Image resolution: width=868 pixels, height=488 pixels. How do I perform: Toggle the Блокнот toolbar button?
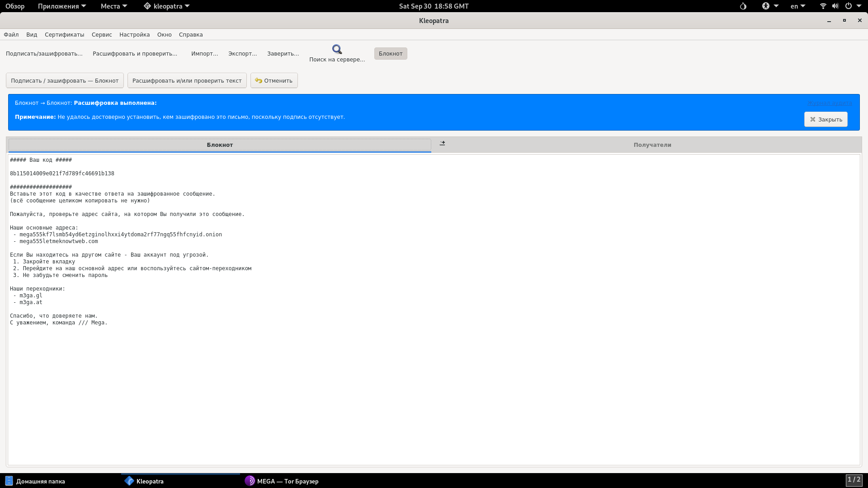[x=390, y=53]
